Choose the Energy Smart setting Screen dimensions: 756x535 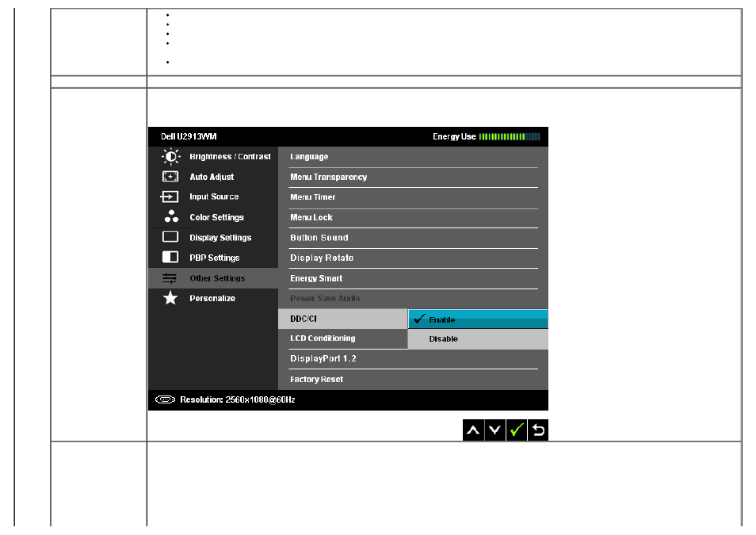click(414, 278)
